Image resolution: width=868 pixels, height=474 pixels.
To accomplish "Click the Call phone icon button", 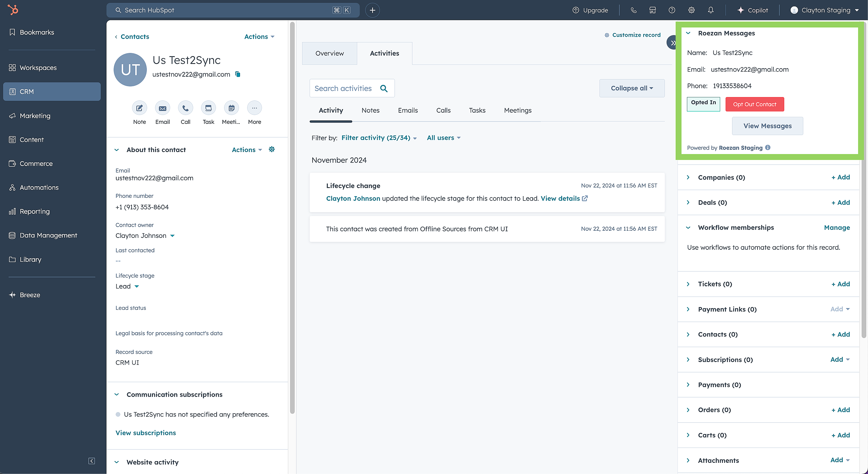I will pyautogui.click(x=185, y=108).
